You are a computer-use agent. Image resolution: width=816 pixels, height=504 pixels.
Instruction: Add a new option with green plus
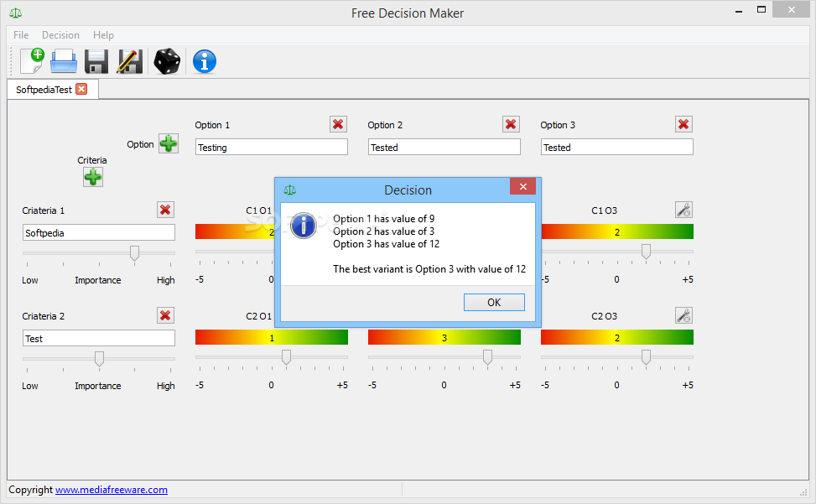coord(169,143)
